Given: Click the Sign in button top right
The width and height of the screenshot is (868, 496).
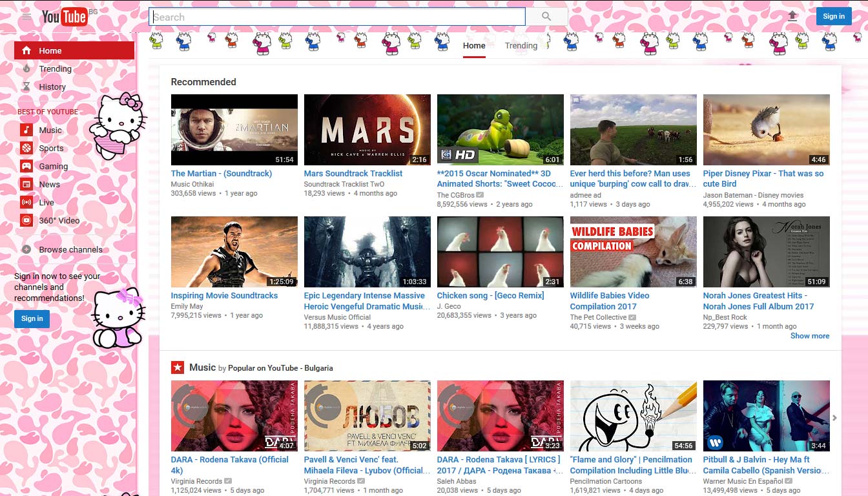Looking at the screenshot, I should (x=834, y=15).
